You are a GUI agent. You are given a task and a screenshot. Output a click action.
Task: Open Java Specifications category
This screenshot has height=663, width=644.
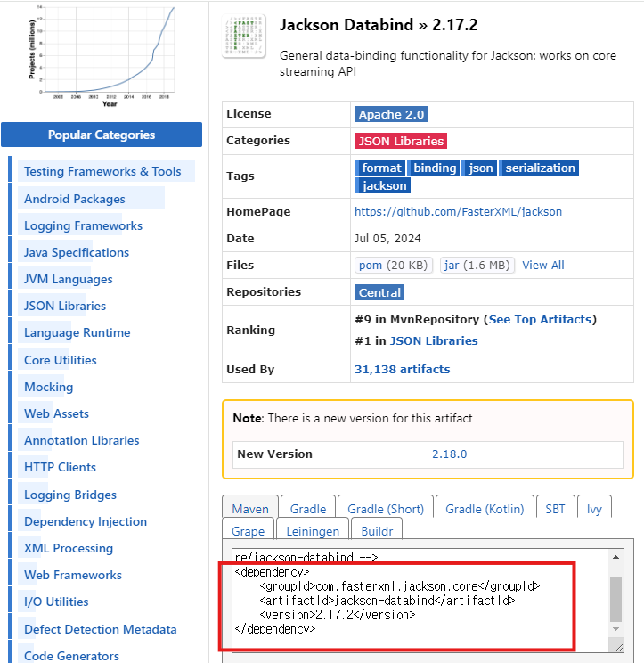click(76, 252)
